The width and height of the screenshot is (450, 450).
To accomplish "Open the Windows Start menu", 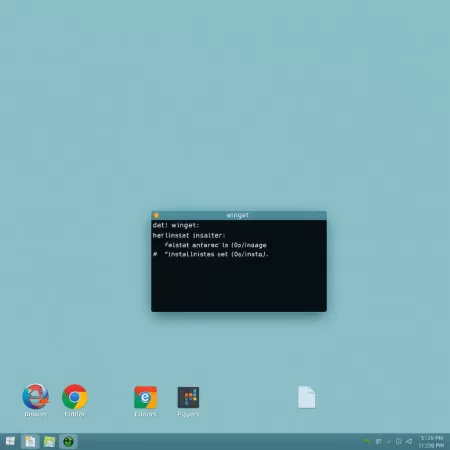I will 10,441.
